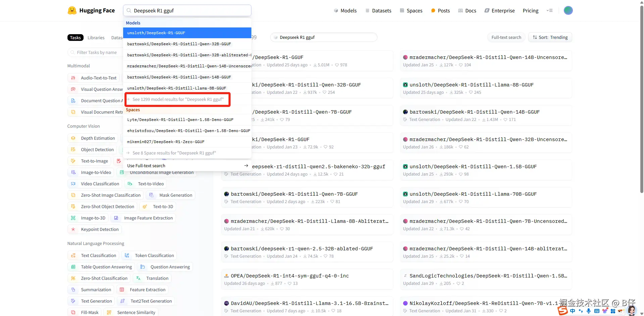This screenshot has width=644, height=316.
Task: Click the Video Classification task icon
Action: (73, 184)
